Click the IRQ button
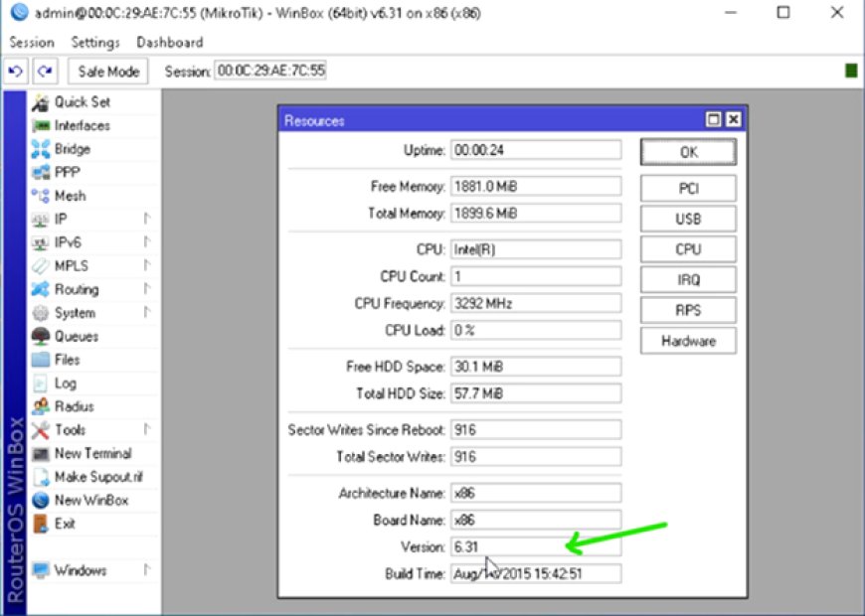Screen dimensions: 865x616 pos(688,280)
